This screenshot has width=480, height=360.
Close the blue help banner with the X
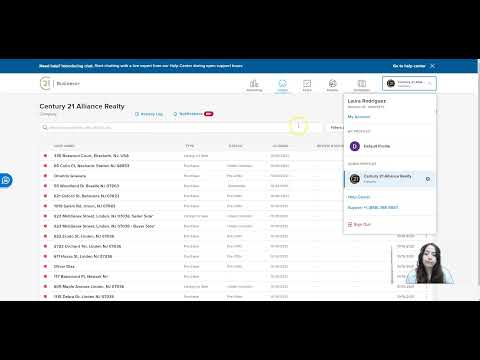point(432,66)
